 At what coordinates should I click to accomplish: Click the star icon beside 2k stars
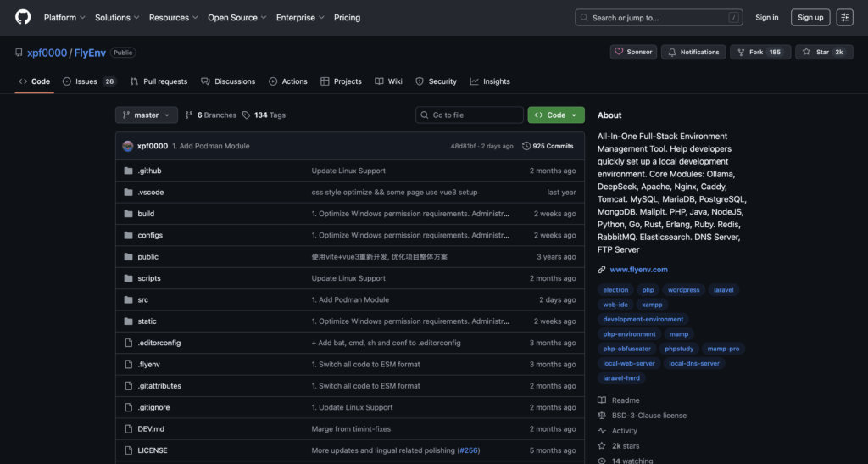point(602,445)
